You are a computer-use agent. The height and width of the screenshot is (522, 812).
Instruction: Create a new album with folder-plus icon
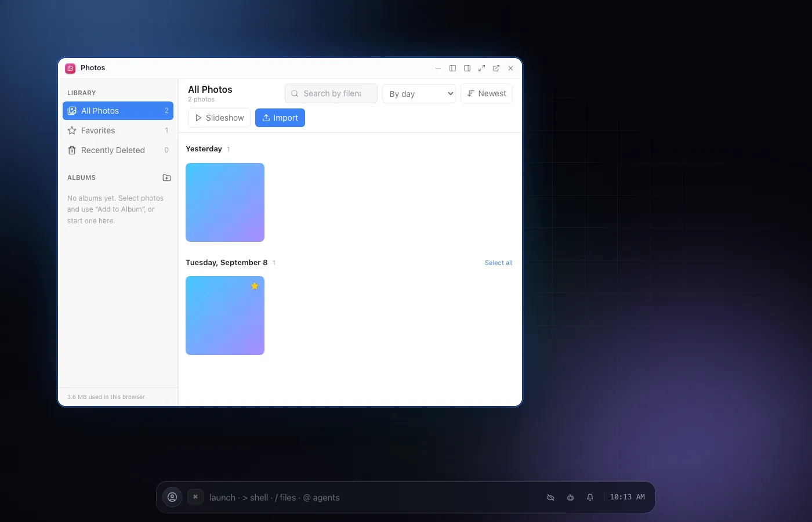coord(166,177)
